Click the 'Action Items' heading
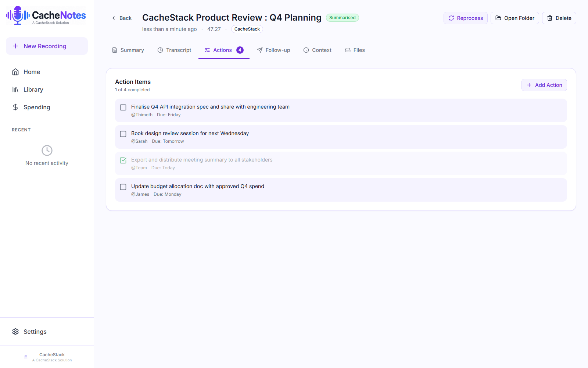 pyautogui.click(x=133, y=82)
